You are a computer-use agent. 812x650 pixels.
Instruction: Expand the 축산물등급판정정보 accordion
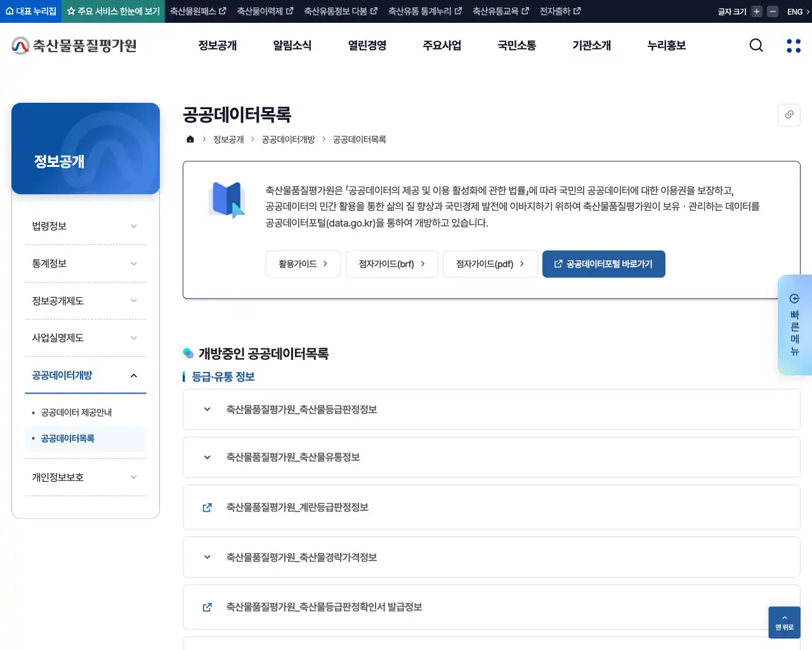[206, 409]
